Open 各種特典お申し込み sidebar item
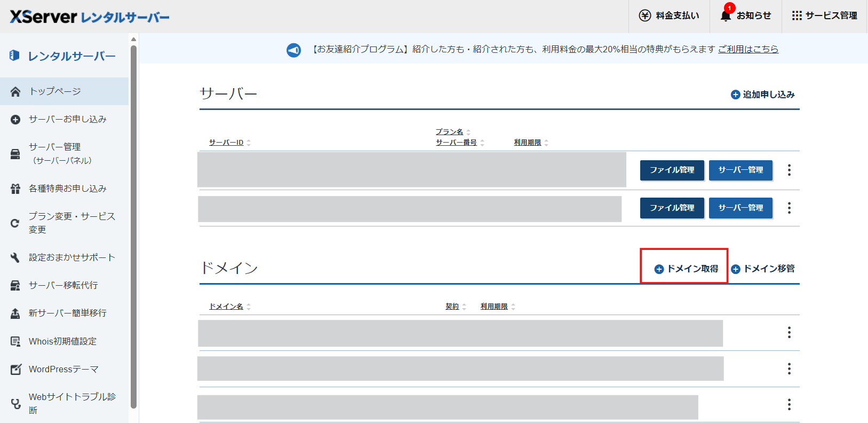 click(x=68, y=189)
